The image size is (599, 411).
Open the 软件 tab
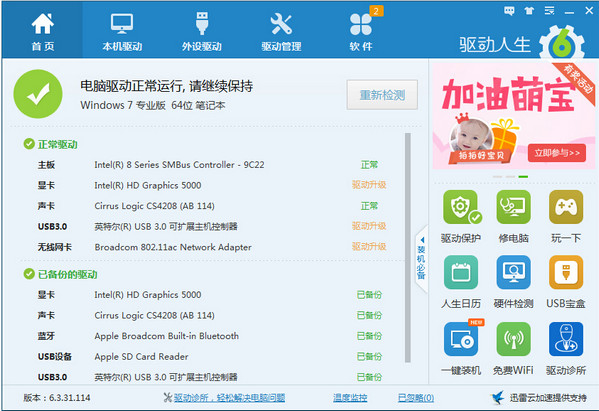pos(361,32)
